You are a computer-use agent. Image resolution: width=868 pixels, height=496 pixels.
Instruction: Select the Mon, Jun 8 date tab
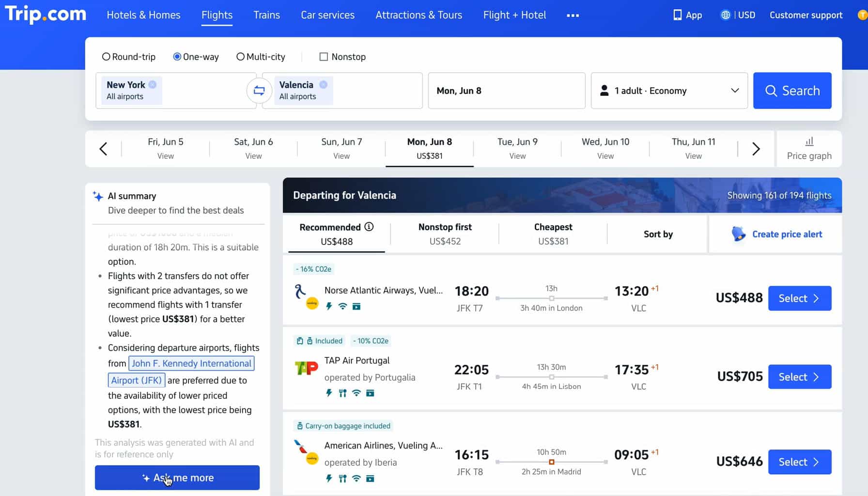430,149
